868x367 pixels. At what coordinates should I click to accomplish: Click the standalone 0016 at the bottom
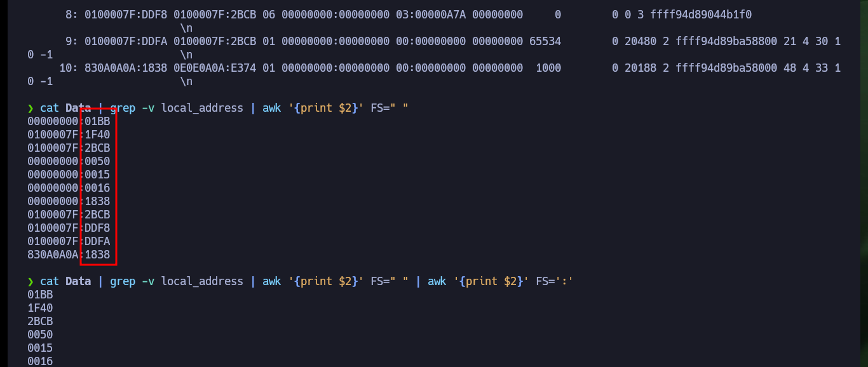click(x=40, y=361)
